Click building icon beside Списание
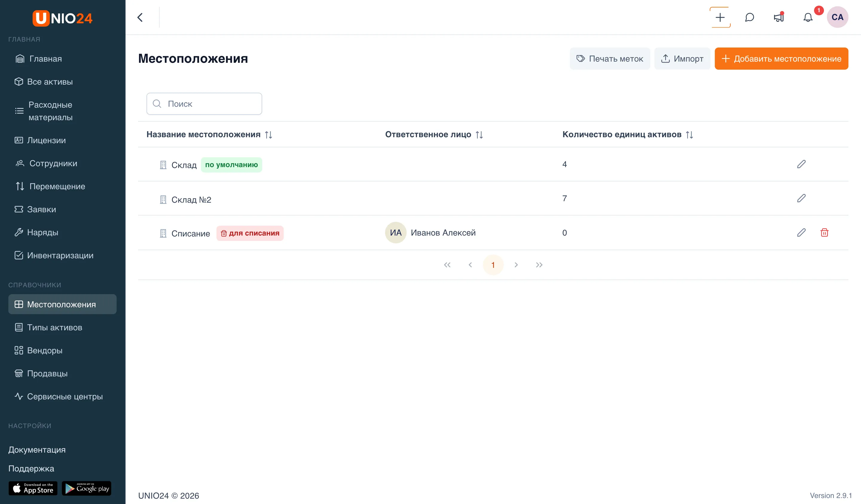861x504 pixels. 163,233
